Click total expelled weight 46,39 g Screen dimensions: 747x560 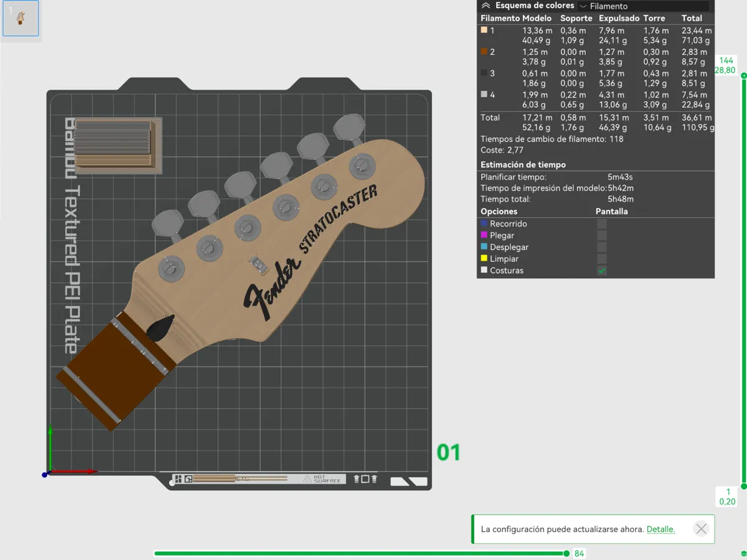(613, 128)
